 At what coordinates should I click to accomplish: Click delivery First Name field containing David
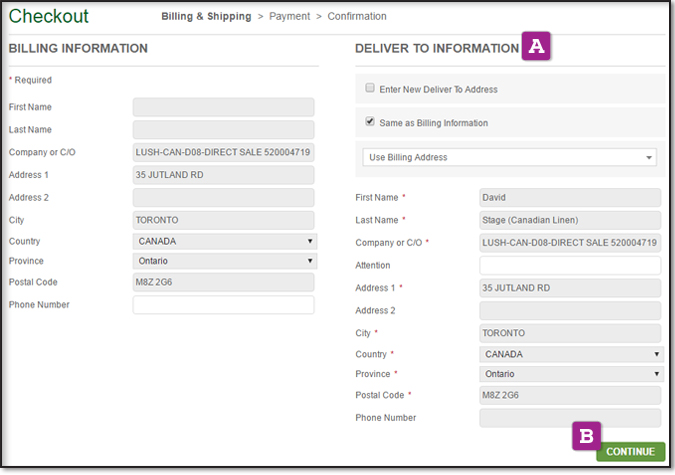point(570,198)
